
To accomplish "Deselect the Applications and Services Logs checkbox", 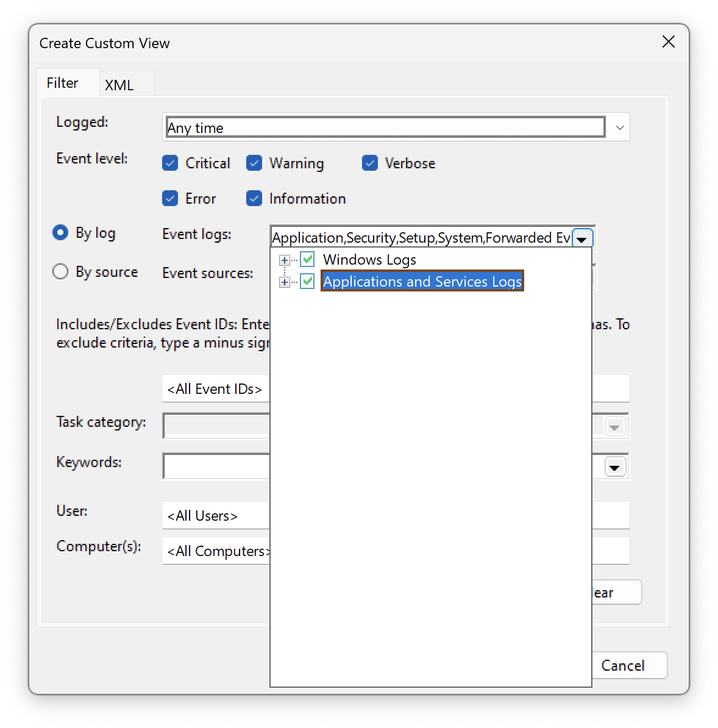I will coord(308,281).
